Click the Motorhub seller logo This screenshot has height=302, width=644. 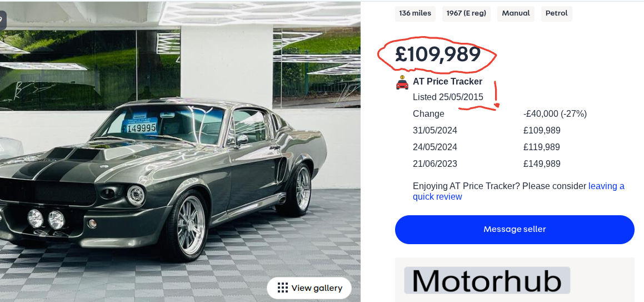[487, 281]
